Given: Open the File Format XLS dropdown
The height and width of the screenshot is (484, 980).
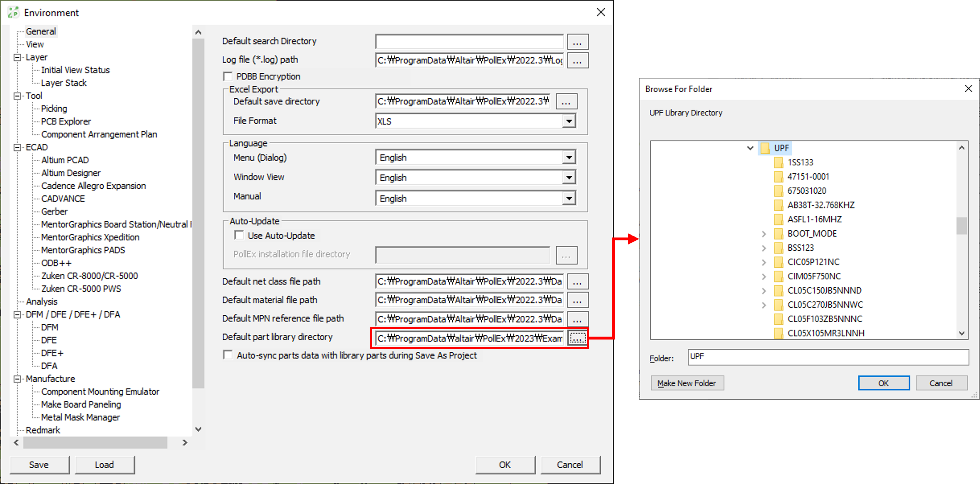Looking at the screenshot, I should [x=569, y=121].
